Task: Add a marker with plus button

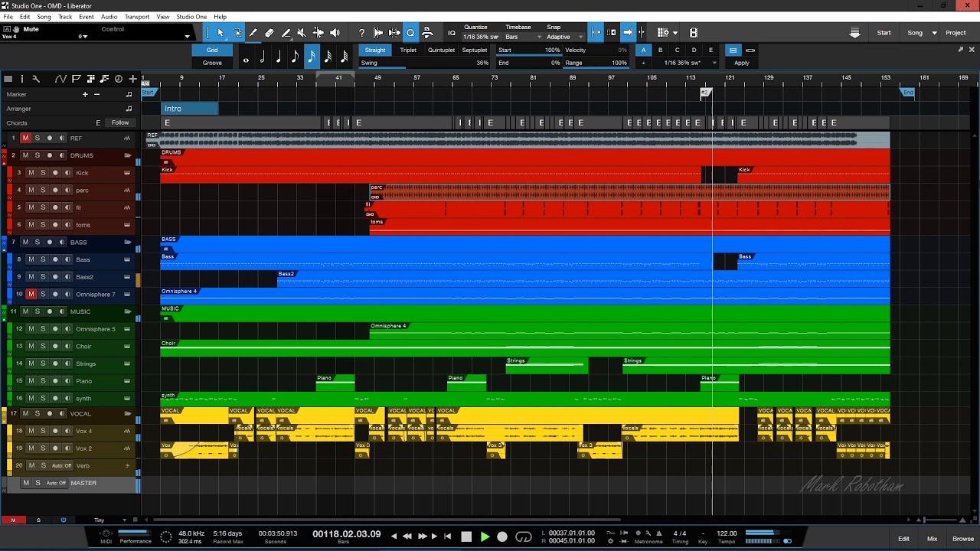Action: 85,94
